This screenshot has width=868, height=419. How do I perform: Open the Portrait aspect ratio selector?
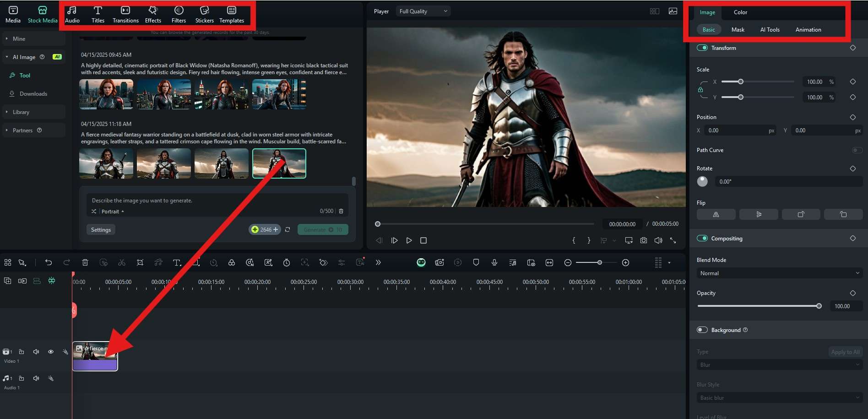pyautogui.click(x=113, y=212)
